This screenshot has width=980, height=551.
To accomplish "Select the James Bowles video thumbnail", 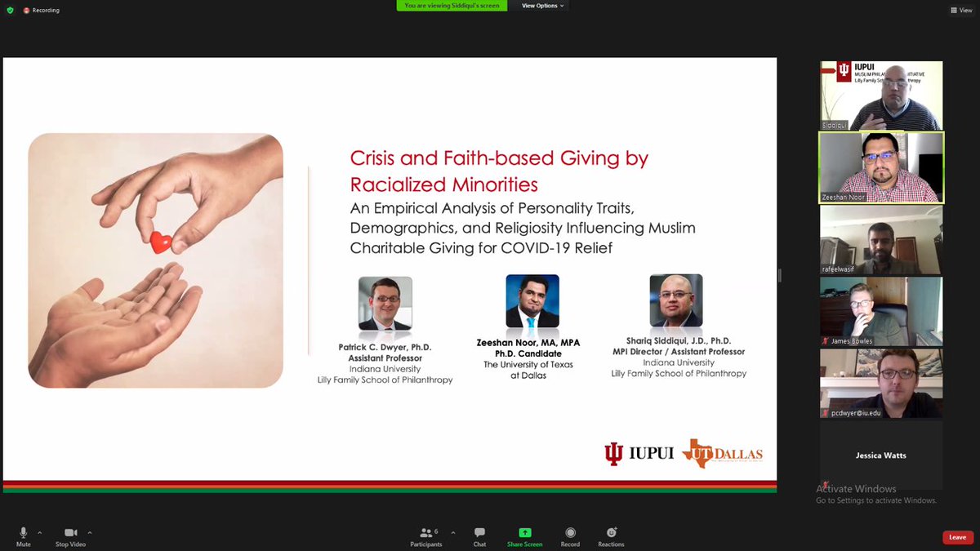I will point(881,311).
